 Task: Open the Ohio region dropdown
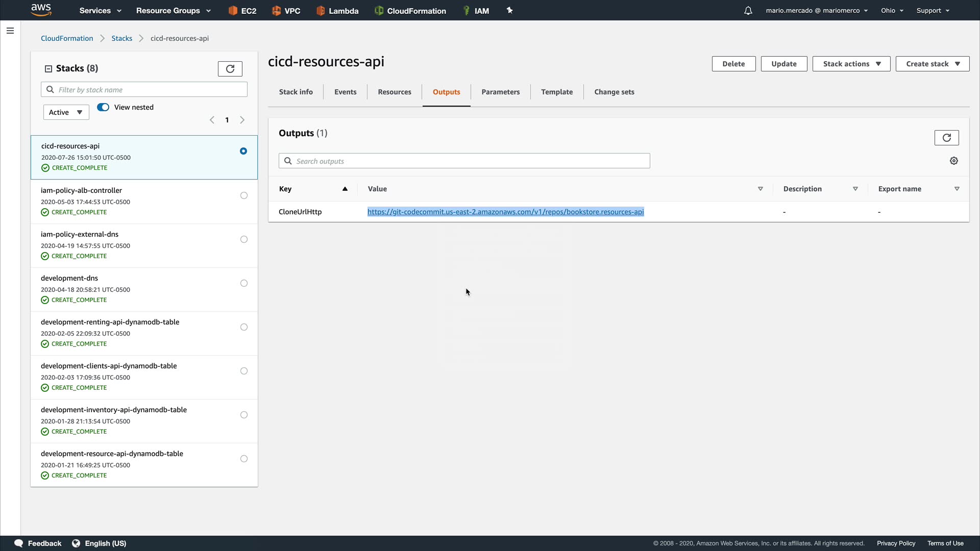pos(892,11)
